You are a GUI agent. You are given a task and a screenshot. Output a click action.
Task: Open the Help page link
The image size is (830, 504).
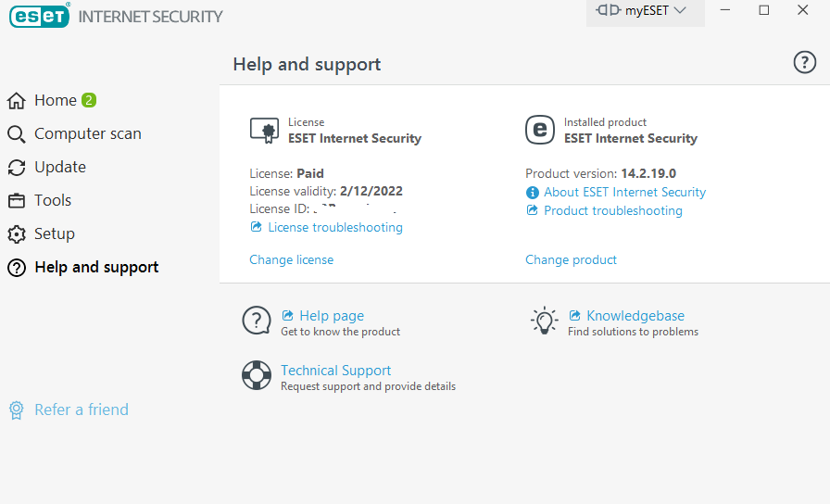click(332, 316)
